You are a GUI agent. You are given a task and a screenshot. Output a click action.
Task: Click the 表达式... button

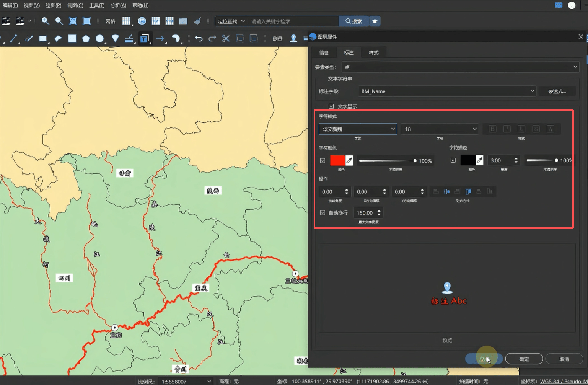click(x=557, y=91)
